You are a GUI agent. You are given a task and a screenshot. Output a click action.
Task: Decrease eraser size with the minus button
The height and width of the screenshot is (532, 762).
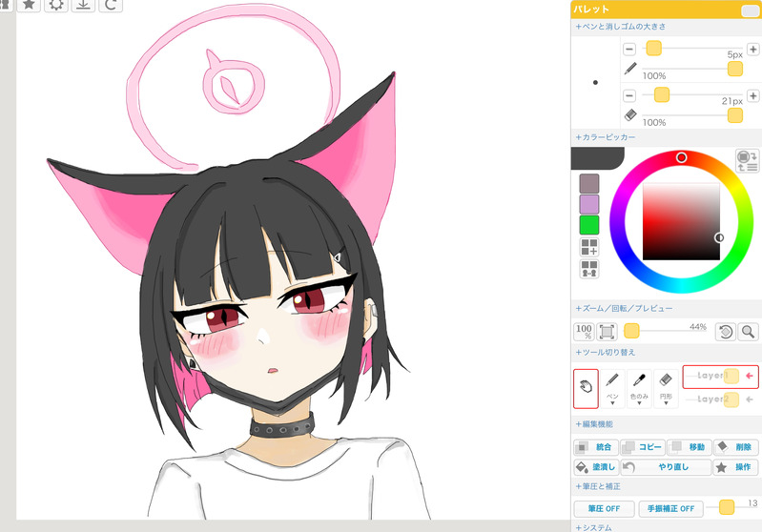point(629,95)
